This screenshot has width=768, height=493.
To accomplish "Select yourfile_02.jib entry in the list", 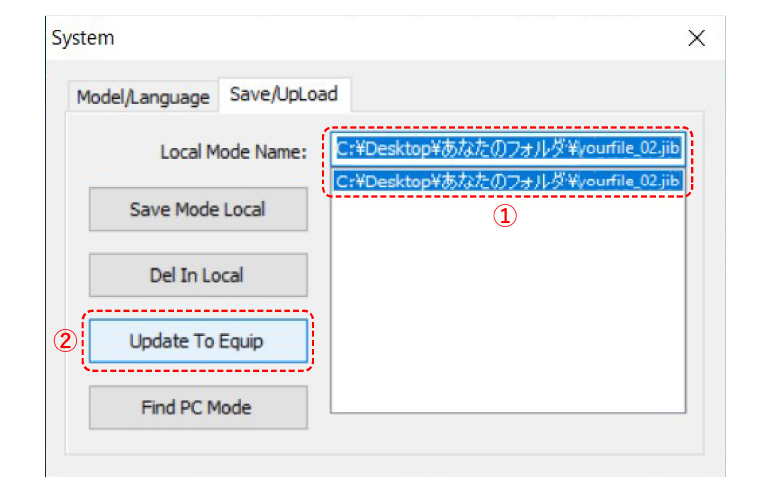I will click(508, 181).
